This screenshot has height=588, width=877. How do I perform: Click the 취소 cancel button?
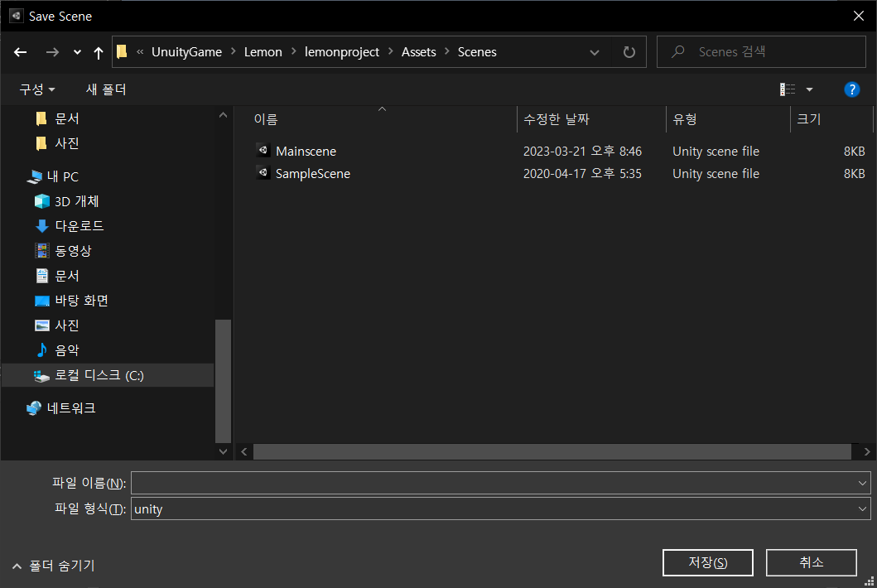pyautogui.click(x=811, y=562)
